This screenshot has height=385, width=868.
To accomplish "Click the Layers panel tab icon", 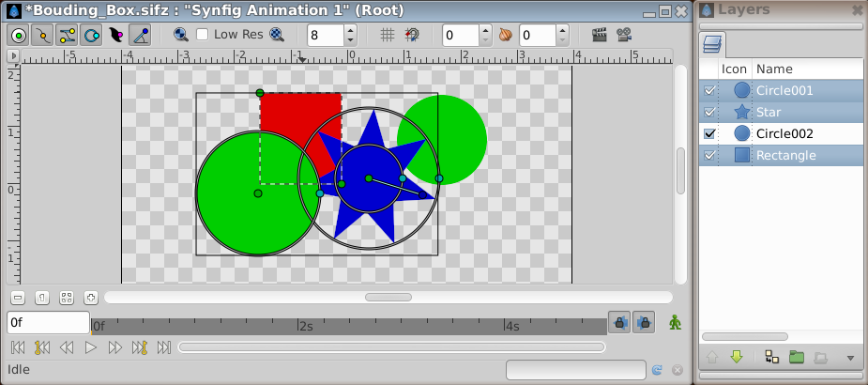I will pos(712,44).
